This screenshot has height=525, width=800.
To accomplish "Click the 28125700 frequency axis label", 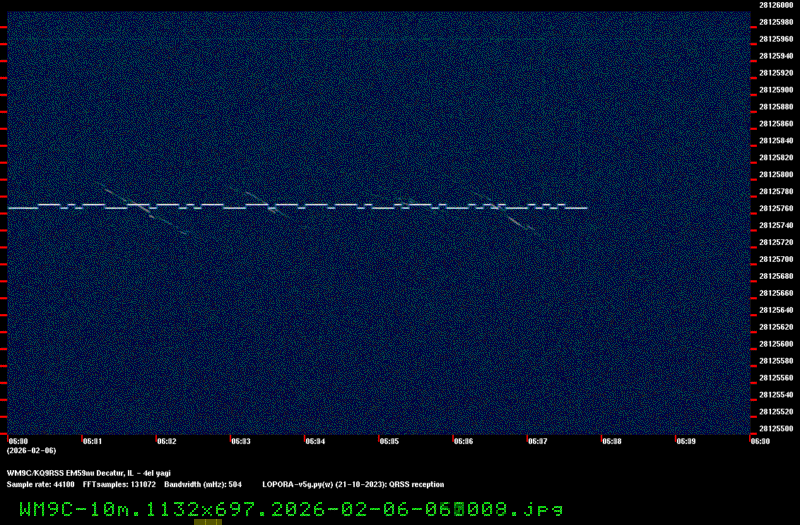I will point(776,259).
